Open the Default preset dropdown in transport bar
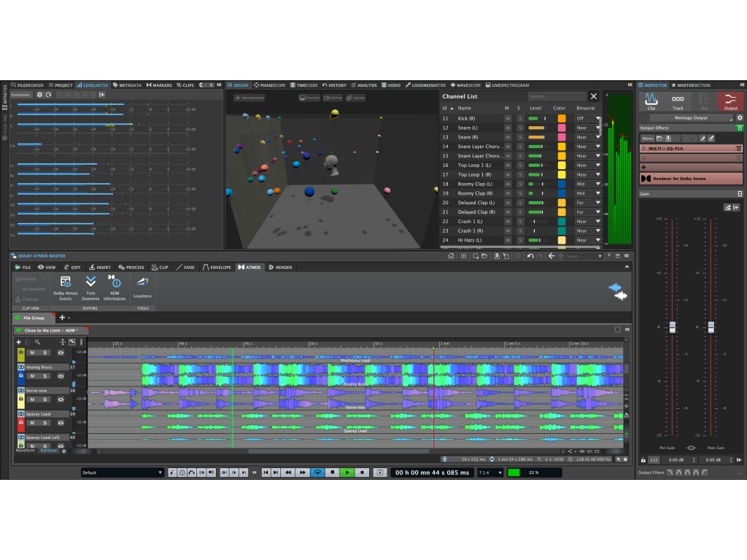This screenshot has height=560, width=747. 122,472
